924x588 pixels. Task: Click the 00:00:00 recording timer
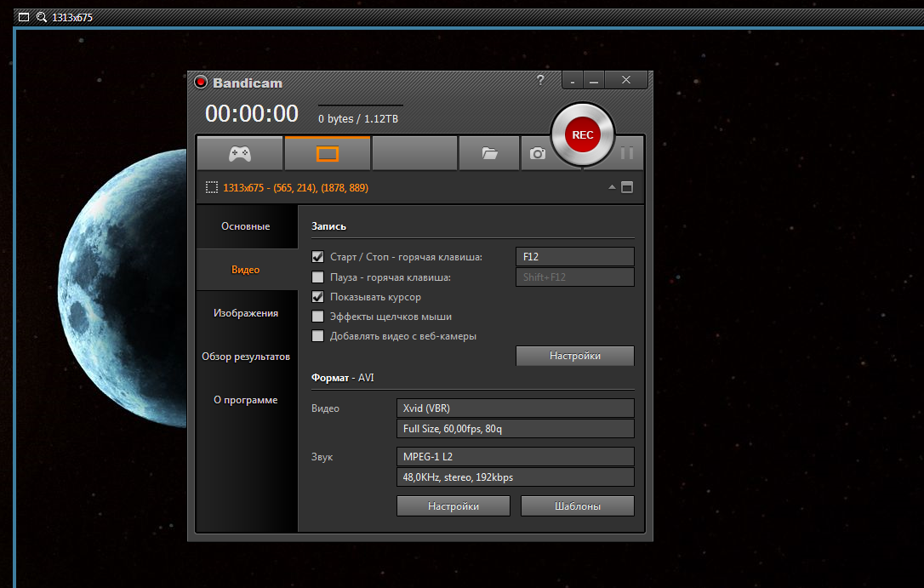(252, 114)
